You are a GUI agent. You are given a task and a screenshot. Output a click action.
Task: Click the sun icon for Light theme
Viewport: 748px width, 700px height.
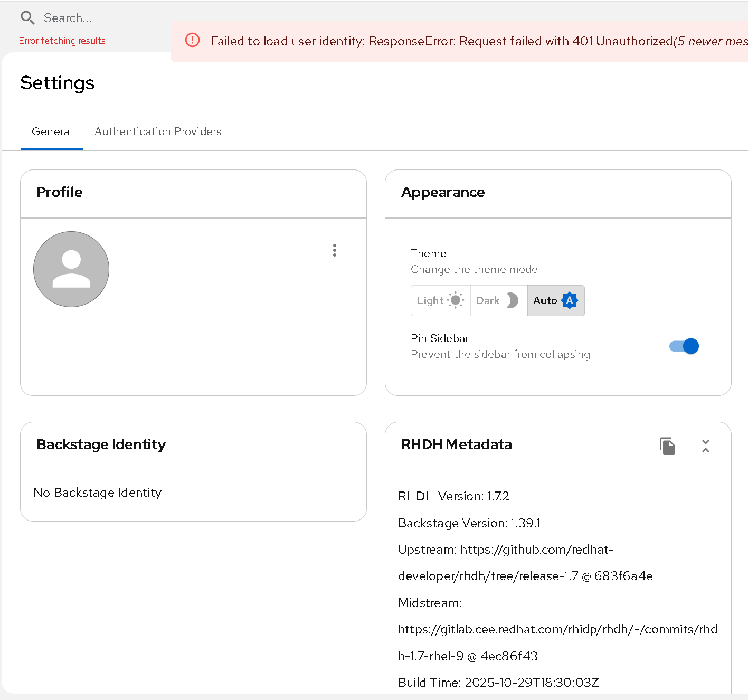click(456, 300)
